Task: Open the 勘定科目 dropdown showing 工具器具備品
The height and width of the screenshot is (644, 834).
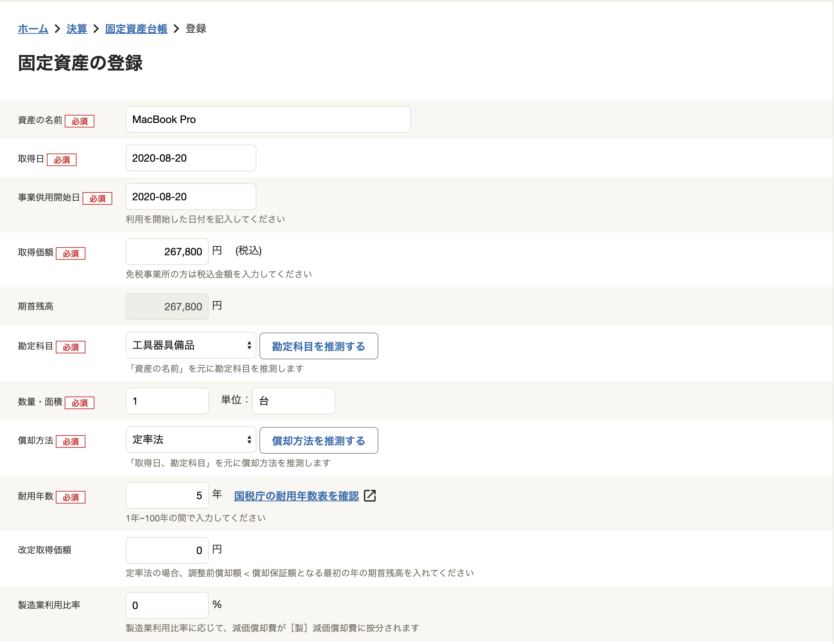Action: point(191,346)
